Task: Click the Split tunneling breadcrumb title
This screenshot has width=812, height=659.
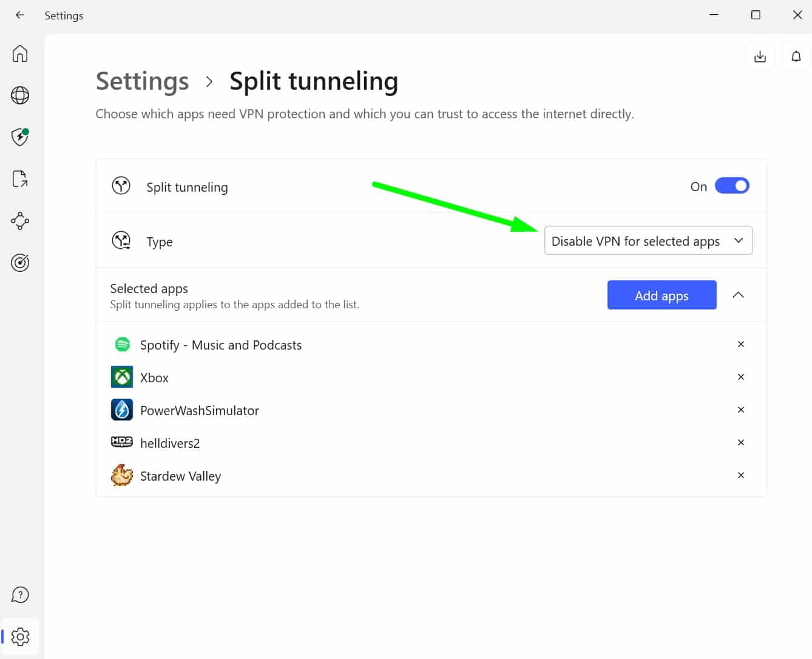Action: point(314,81)
